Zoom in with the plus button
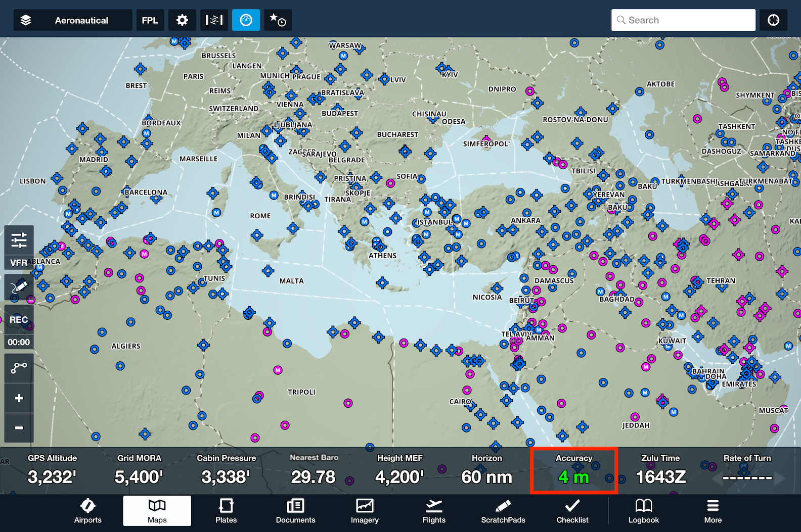 19,398
